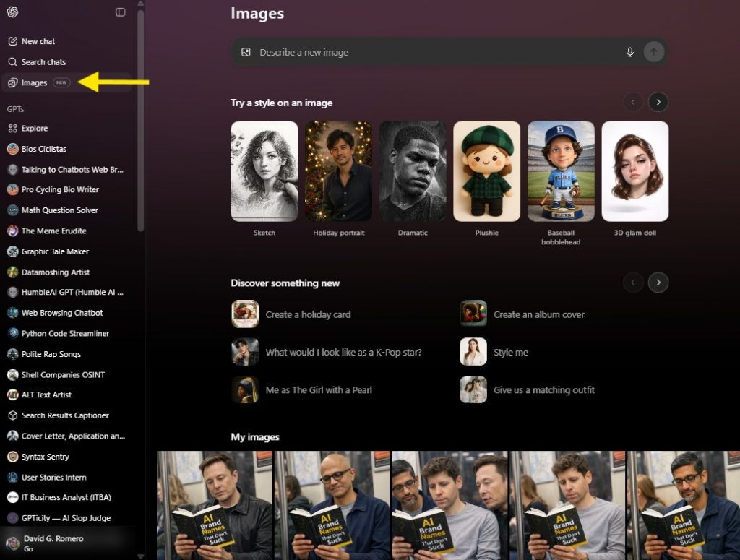Click the send arrow icon for the prompt
The height and width of the screenshot is (560, 740).
tap(653, 52)
